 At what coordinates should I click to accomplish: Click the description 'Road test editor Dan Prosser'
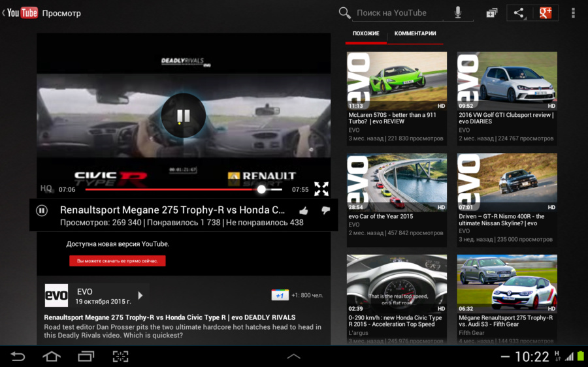click(x=183, y=331)
